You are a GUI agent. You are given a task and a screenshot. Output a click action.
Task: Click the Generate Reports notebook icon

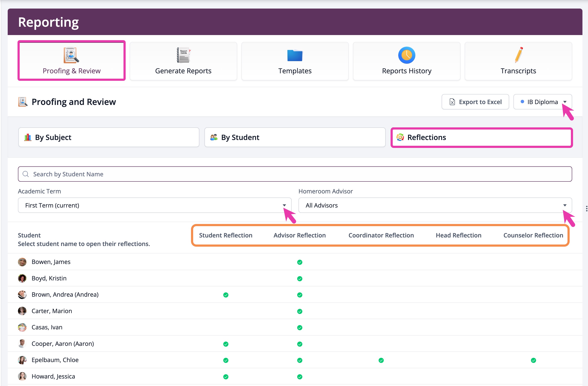[183, 55]
